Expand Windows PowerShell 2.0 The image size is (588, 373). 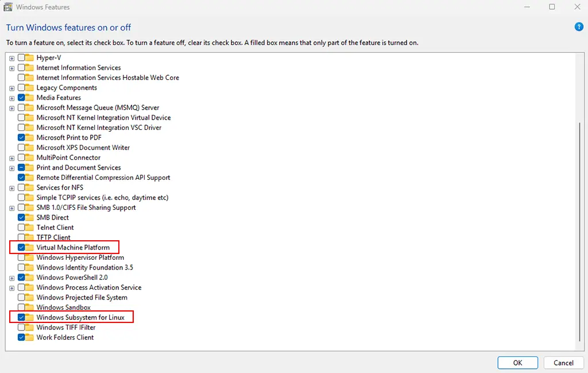(x=11, y=277)
